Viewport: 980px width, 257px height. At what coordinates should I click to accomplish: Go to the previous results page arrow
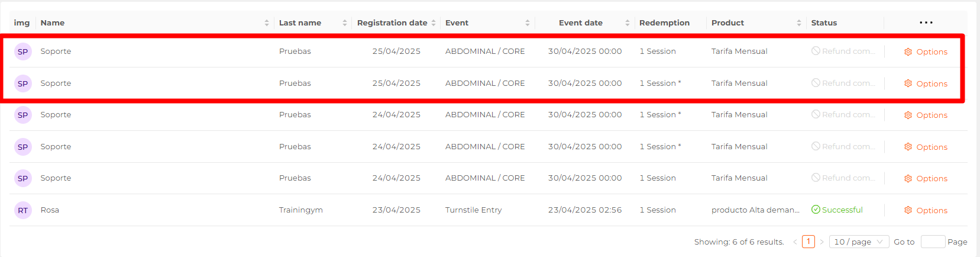pos(795,242)
